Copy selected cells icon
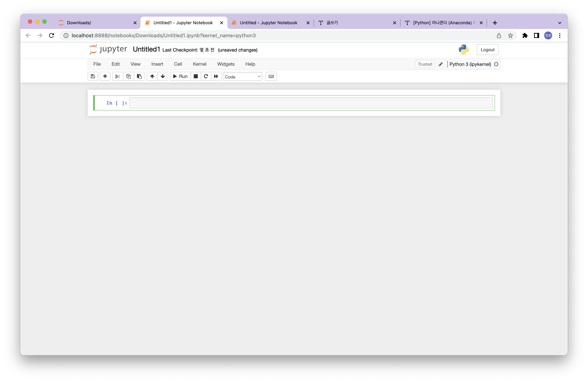The image size is (588, 382). pos(128,76)
